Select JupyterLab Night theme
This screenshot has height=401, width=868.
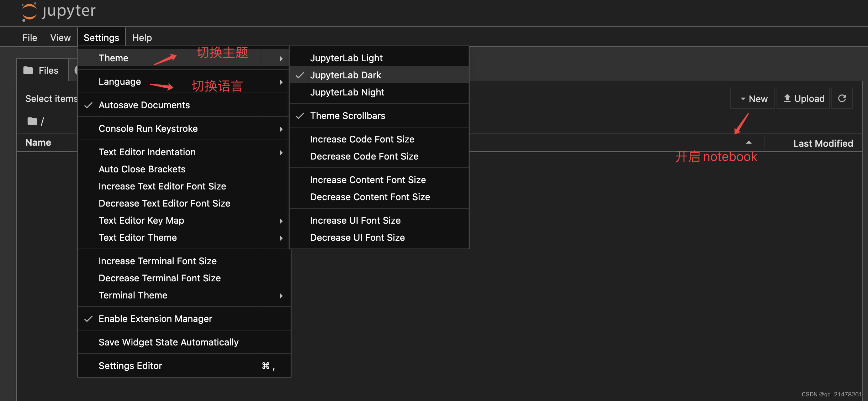tap(347, 92)
